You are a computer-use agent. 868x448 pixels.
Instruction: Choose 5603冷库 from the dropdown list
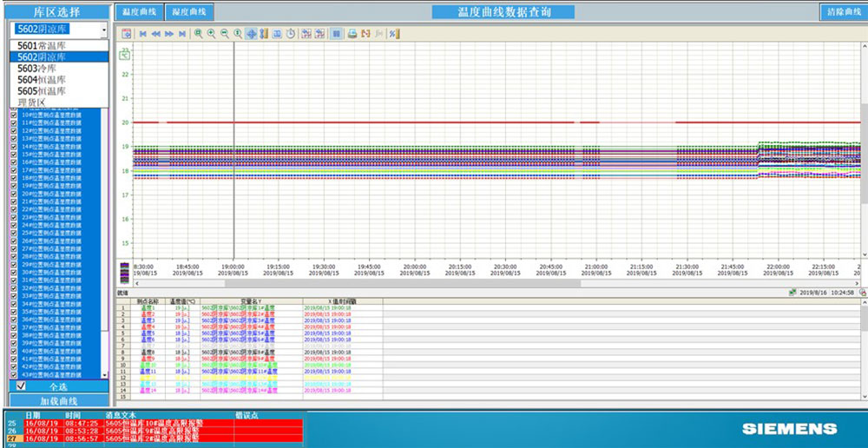(59, 68)
